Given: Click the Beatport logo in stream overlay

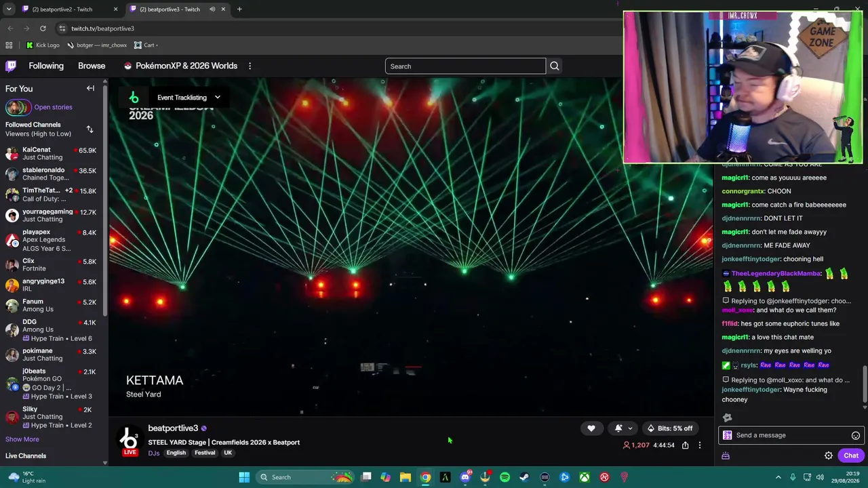Looking at the screenshot, I should (x=134, y=98).
